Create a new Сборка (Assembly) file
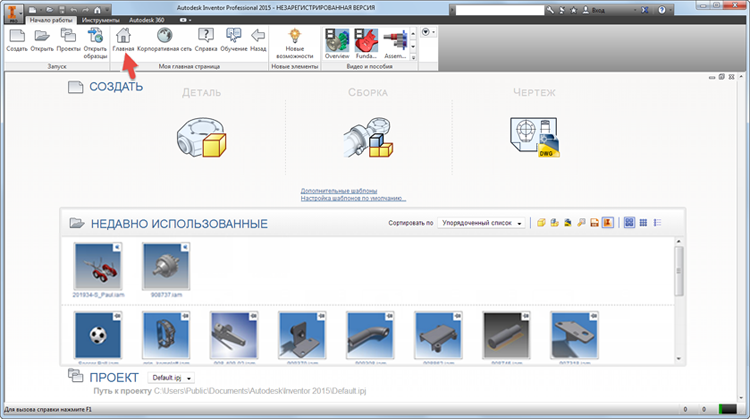This screenshot has height=419, width=750. (368, 138)
